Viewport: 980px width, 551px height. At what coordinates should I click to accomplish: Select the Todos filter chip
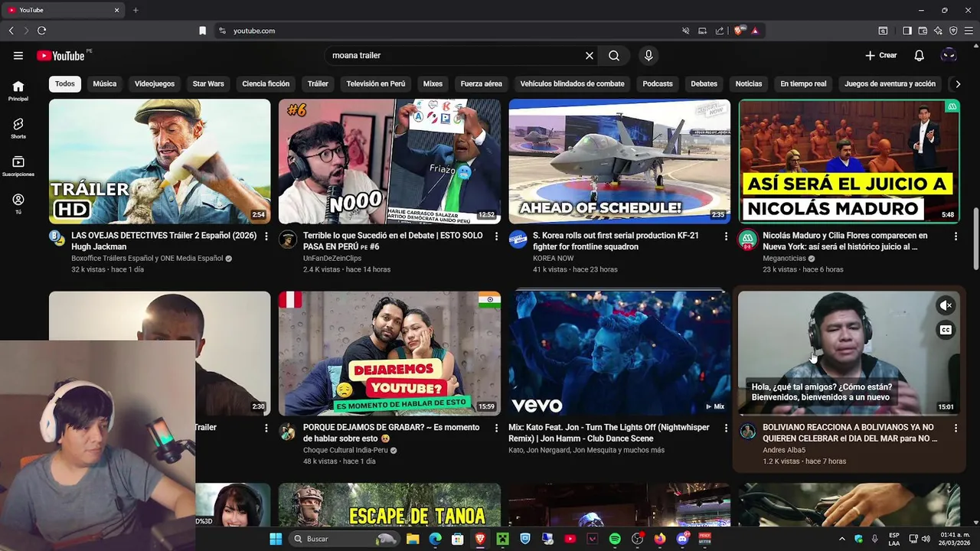tap(65, 83)
